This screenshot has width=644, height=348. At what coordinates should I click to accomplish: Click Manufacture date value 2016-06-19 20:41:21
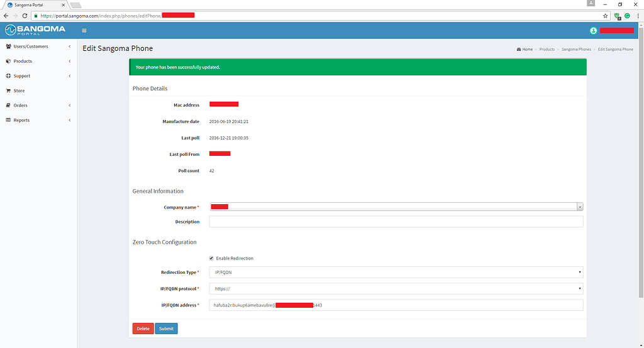point(229,121)
